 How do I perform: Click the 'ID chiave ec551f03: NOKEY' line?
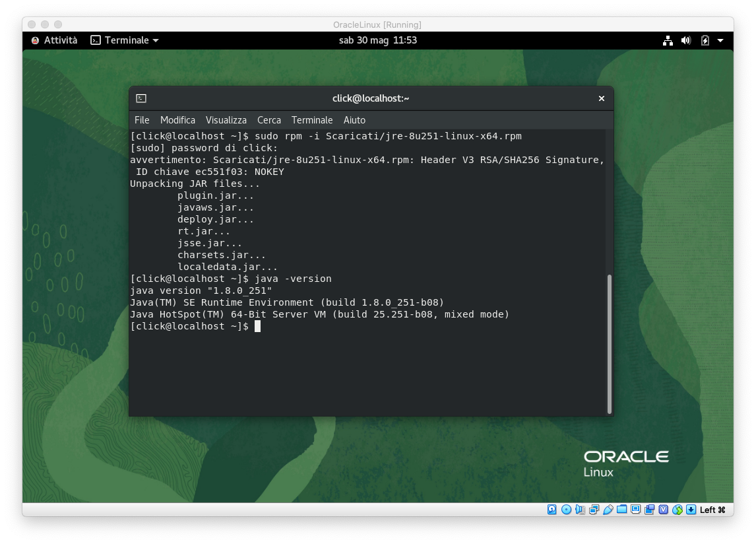(x=210, y=172)
